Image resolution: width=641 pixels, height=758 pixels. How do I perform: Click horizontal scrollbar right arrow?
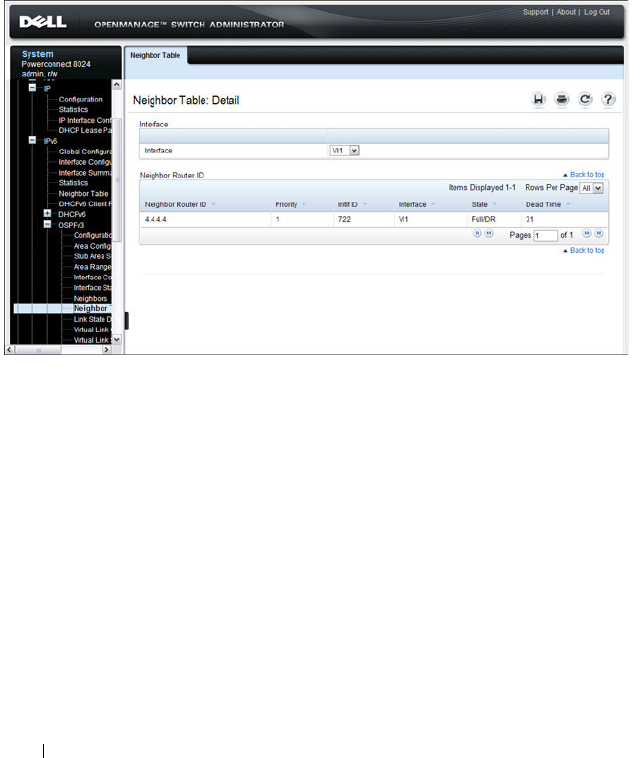[x=107, y=350]
